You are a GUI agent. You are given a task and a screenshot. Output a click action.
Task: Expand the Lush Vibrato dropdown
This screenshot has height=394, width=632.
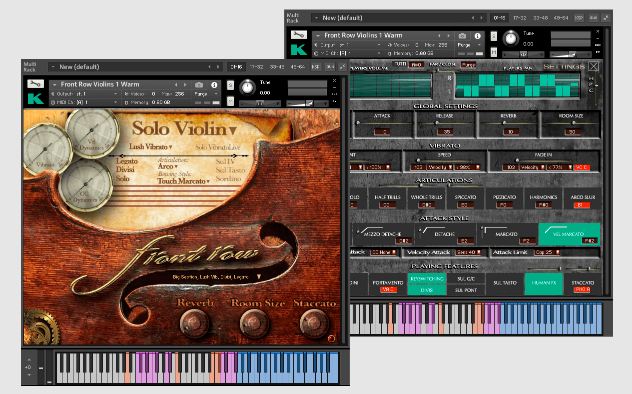click(x=150, y=147)
